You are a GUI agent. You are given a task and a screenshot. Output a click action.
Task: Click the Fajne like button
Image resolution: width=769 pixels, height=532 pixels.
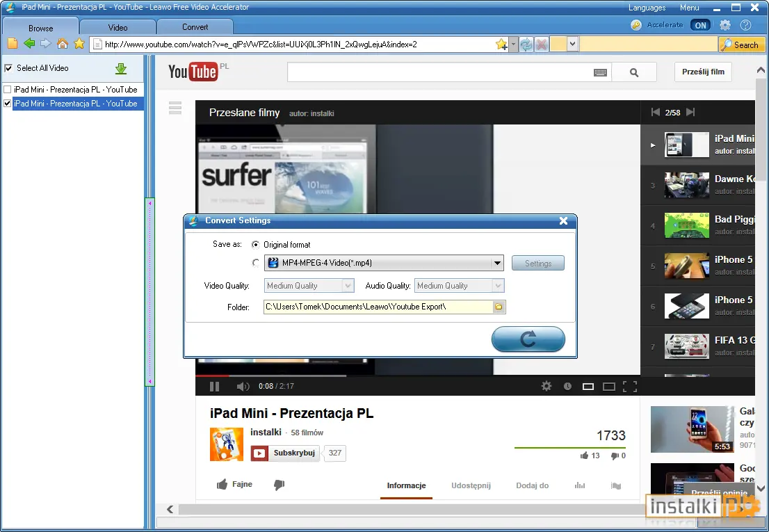coord(234,485)
